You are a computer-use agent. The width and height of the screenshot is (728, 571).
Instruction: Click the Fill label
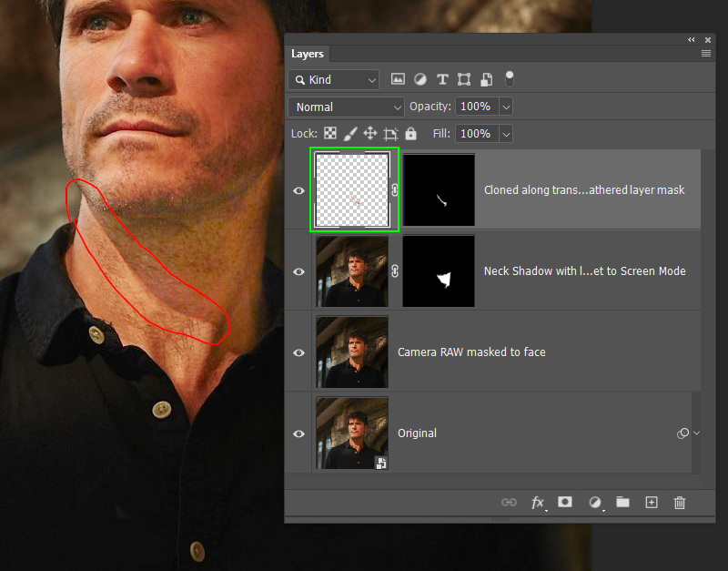click(x=441, y=134)
